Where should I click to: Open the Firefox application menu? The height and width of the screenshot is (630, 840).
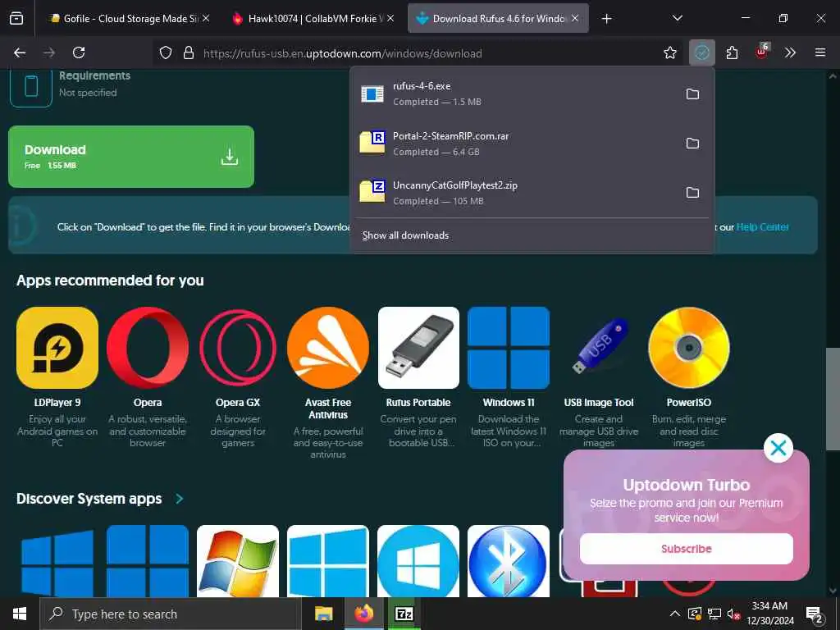point(820,52)
